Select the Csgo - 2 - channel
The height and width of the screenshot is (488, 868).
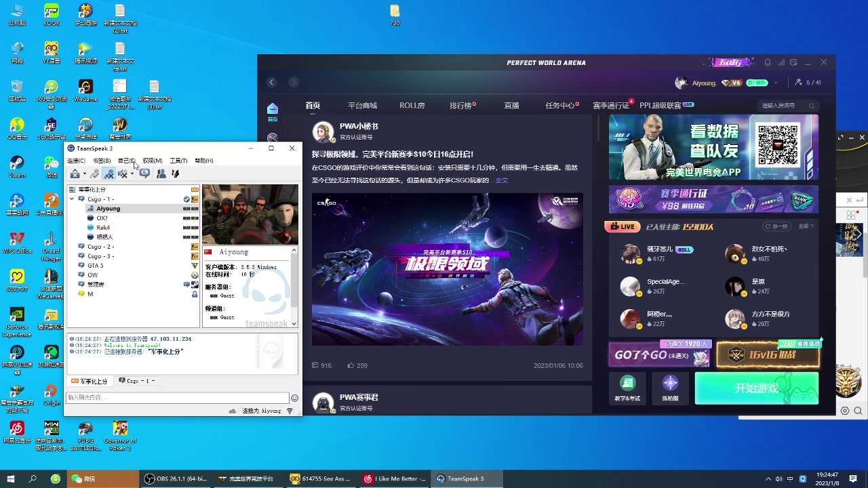point(100,247)
